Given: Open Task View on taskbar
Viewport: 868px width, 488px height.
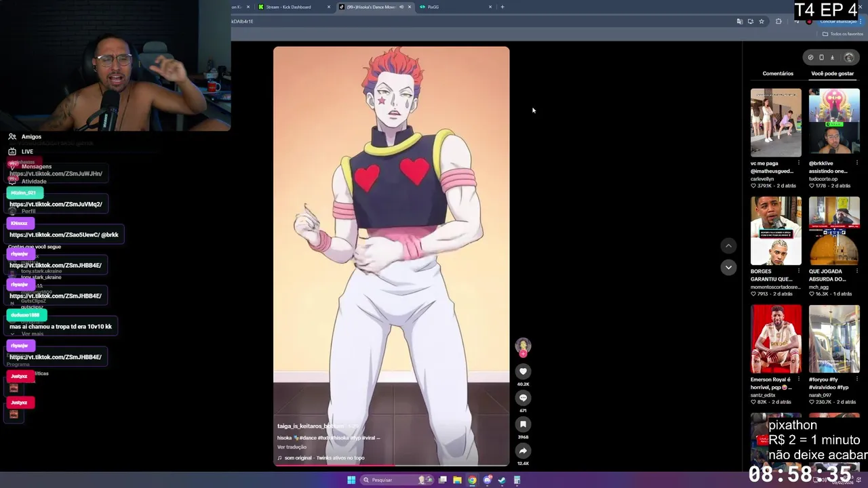Looking at the screenshot, I should pyautogui.click(x=442, y=480).
